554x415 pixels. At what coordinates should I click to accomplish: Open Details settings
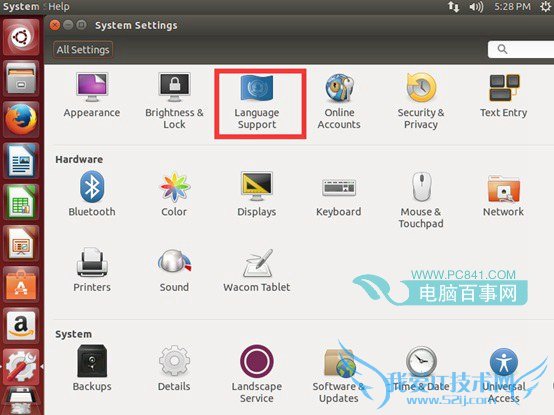pyautogui.click(x=174, y=368)
